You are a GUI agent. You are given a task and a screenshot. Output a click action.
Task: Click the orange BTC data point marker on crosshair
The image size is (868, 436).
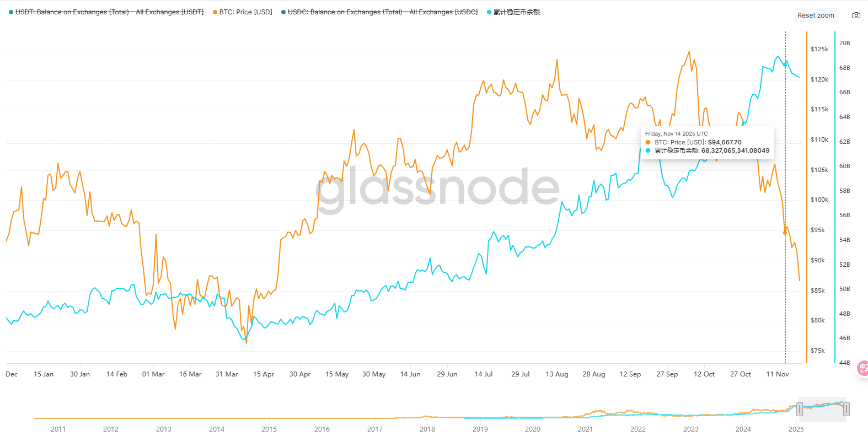click(x=785, y=233)
